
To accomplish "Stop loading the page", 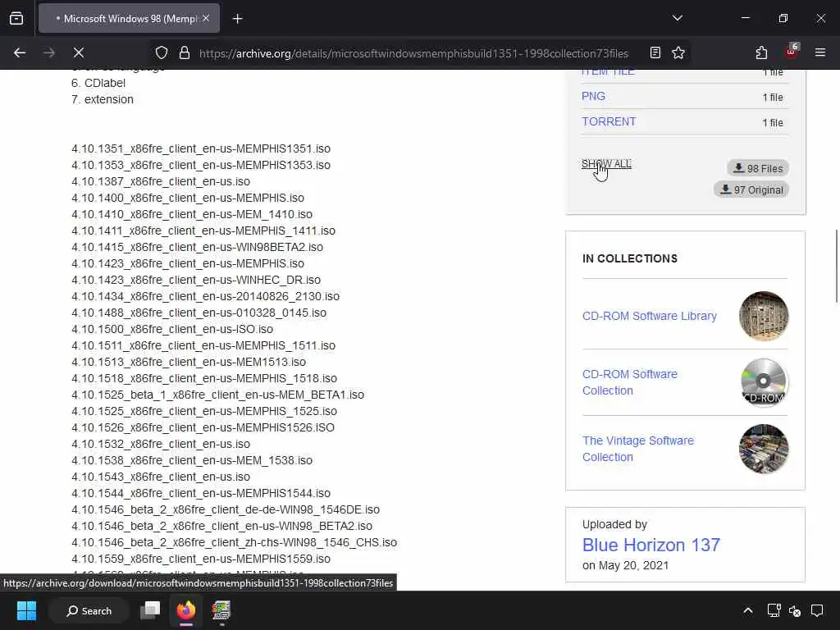I will 79,52.
